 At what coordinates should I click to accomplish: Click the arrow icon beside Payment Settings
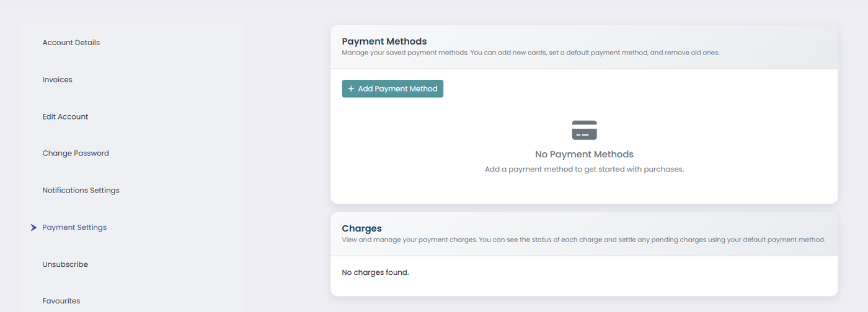[x=34, y=228]
